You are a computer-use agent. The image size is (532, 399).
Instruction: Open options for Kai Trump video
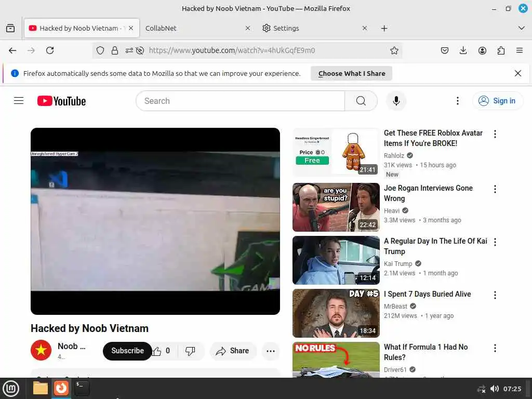[495, 242]
